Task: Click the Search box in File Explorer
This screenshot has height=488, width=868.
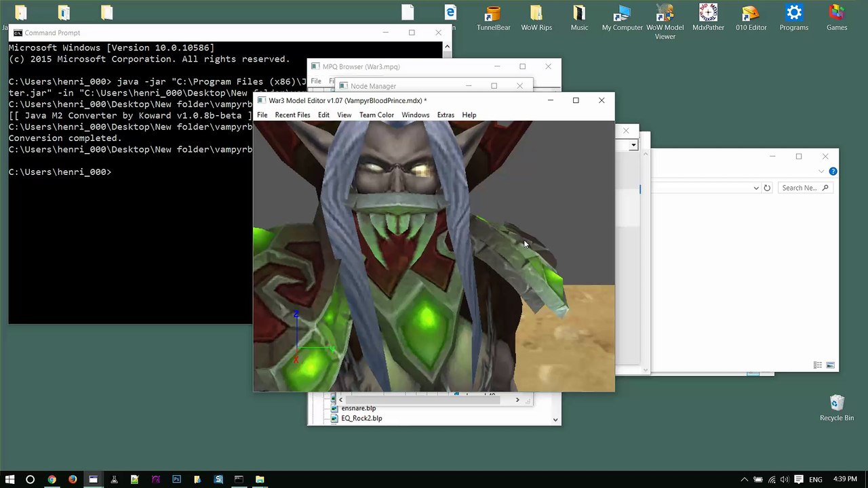Action: tap(805, 188)
